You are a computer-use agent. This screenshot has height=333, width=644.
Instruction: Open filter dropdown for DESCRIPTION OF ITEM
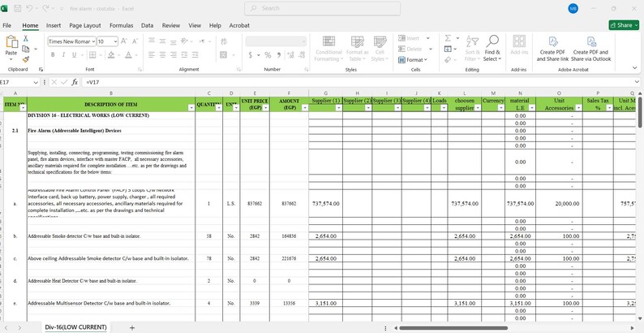[x=191, y=108]
